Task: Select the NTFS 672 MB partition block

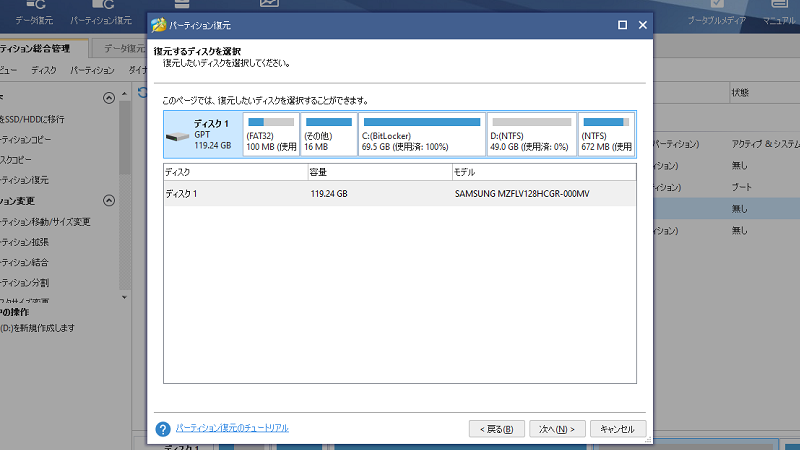Action: [x=606, y=135]
